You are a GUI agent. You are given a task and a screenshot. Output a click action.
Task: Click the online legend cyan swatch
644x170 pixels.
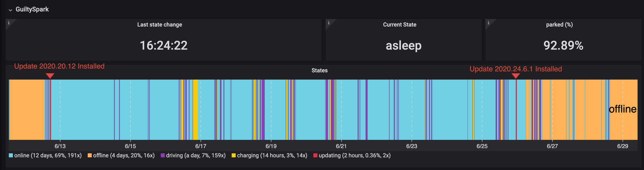[x=11, y=155]
